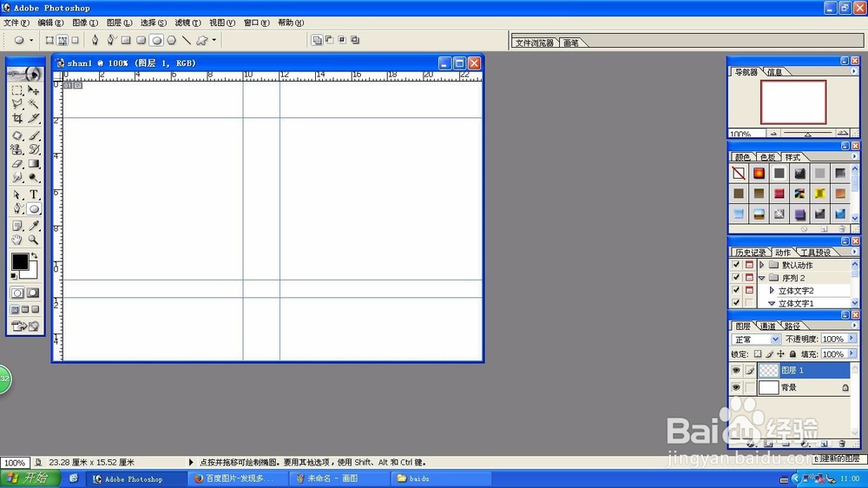Select the Polygonal Lasso tool
This screenshot has height=488, width=868.
17,103
